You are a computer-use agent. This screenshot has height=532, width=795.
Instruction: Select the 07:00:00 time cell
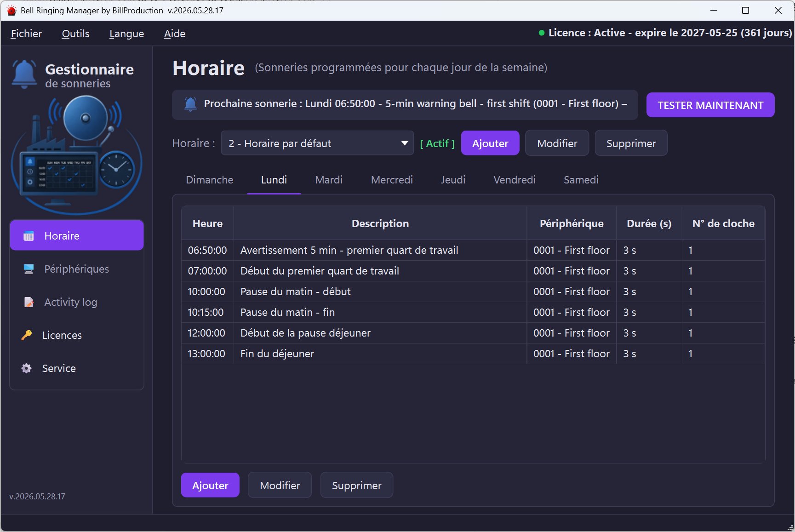click(x=207, y=271)
